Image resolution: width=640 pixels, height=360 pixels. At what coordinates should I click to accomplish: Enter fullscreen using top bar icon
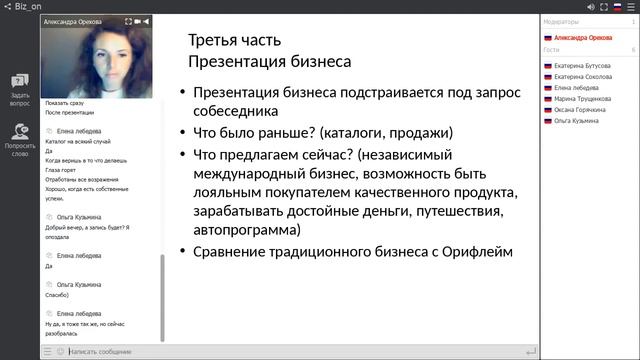point(604,7)
